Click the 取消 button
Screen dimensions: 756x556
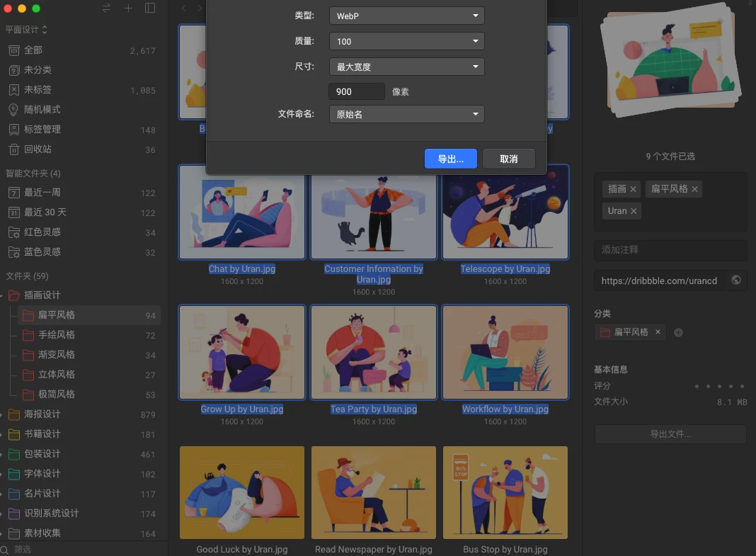(508, 159)
